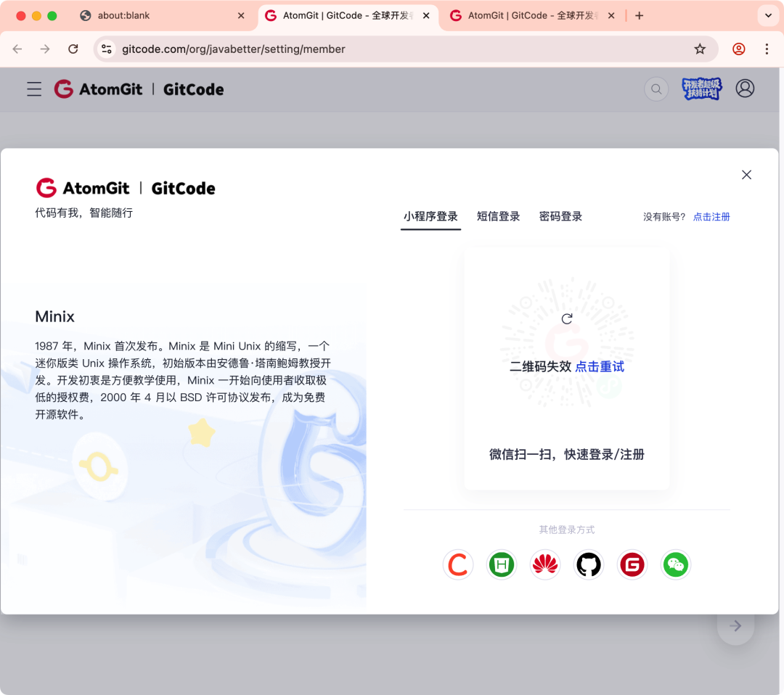This screenshot has width=784, height=695.
Task: Log in with the WeChat green icon
Action: pyautogui.click(x=676, y=564)
